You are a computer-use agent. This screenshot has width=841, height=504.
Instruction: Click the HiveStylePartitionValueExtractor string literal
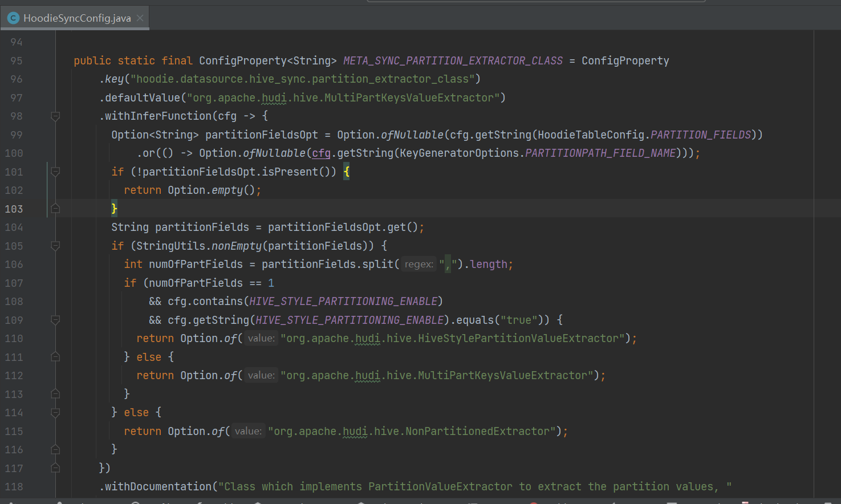point(453,338)
